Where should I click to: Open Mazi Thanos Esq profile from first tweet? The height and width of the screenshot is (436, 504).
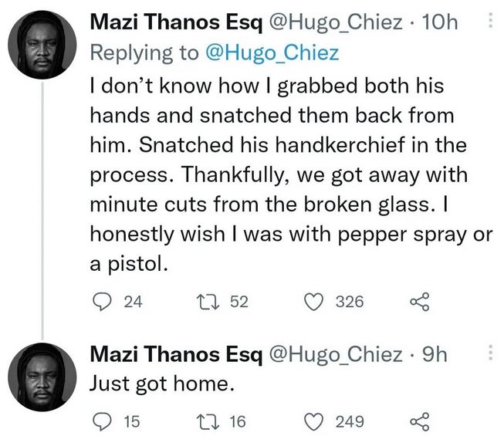pyautogui.click(x=174, y=23)
